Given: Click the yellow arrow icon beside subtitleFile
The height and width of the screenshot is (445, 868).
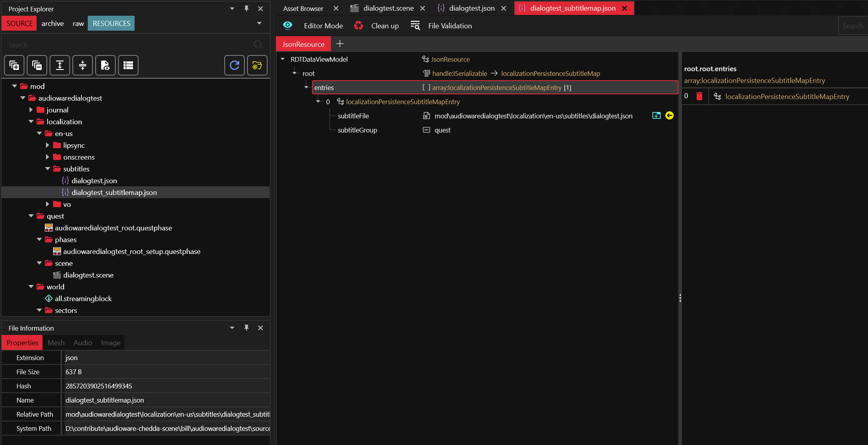Looking at the screenshot, I should [x=669, y=116].
